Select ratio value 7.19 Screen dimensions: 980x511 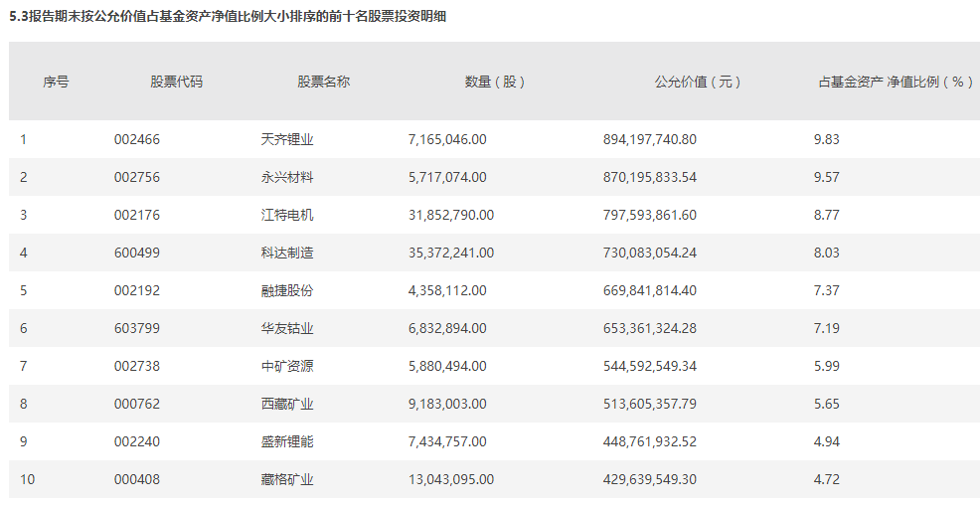pos(826,328)
